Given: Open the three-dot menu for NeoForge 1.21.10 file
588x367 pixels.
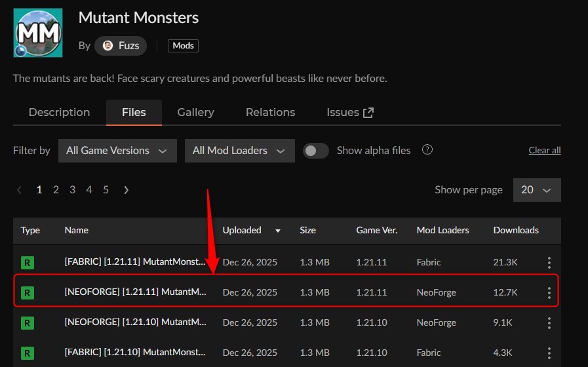Looking at the screenshot, I should tap(549, 323).
